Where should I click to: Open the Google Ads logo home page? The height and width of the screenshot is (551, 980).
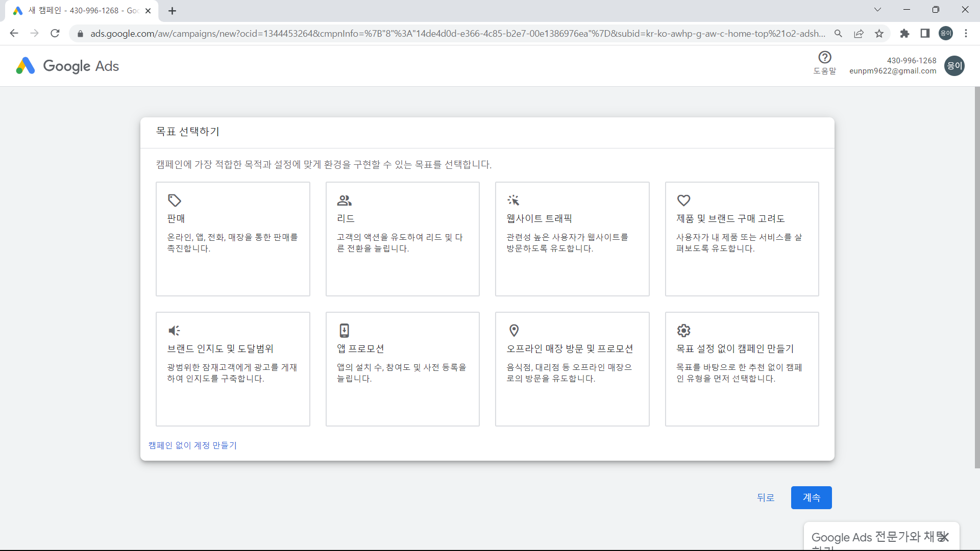pyautogui.click(x=67, y=65)
